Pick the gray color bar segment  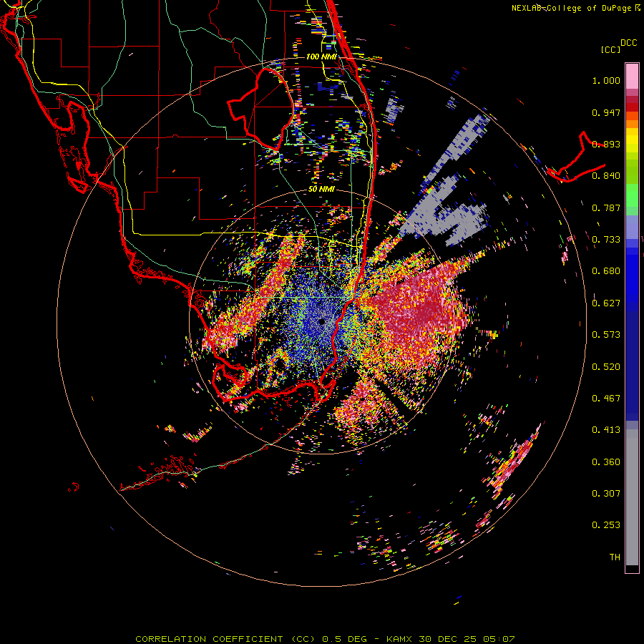pyautogui.click(x=632, y=497)
